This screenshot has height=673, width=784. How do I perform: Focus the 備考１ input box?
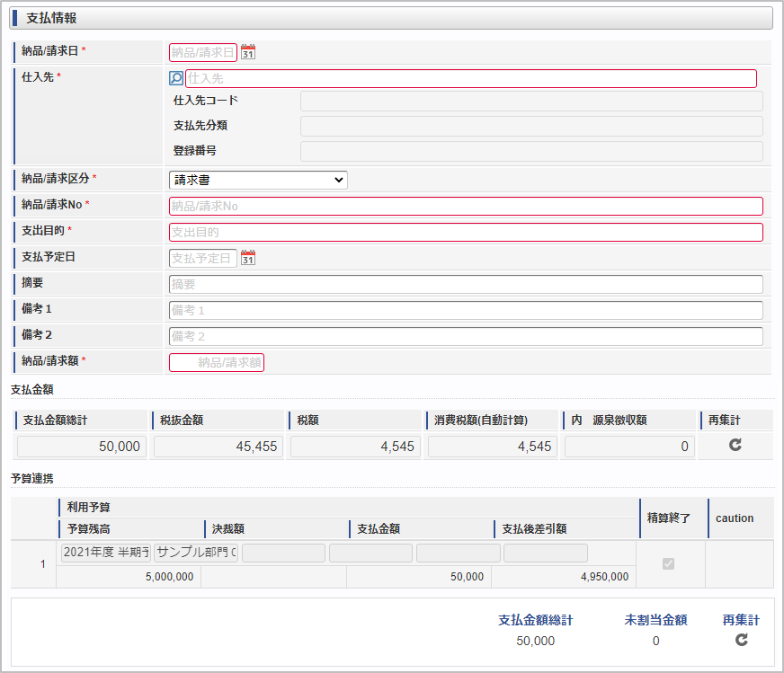(x=466, y=311)
